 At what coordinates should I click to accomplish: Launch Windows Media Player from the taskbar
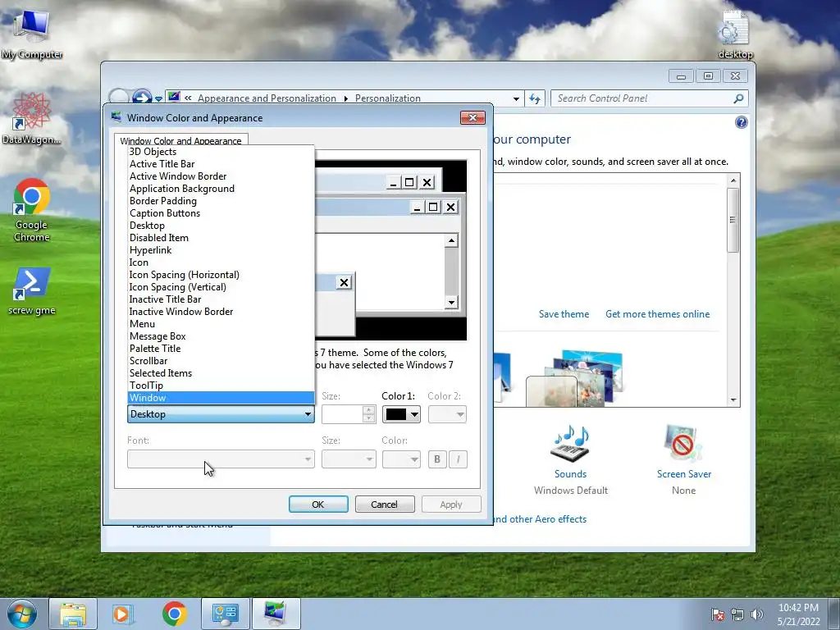(122, 614)
